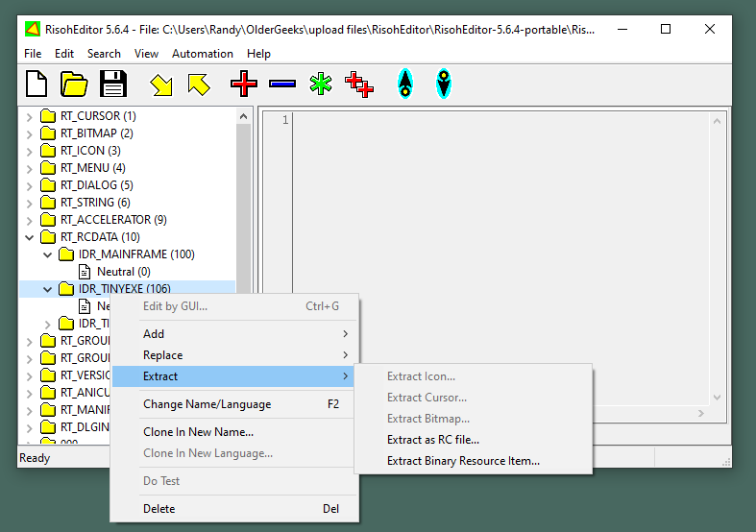Click the New file toolbar icon

pos(37,84)
